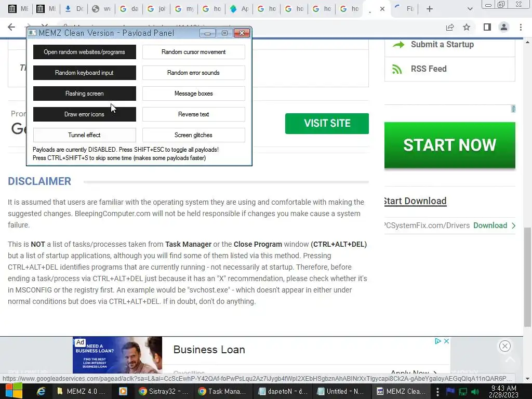Click the chevron next to Download link
The height and width of the screenshot is (399, 532).
(513, 225)
